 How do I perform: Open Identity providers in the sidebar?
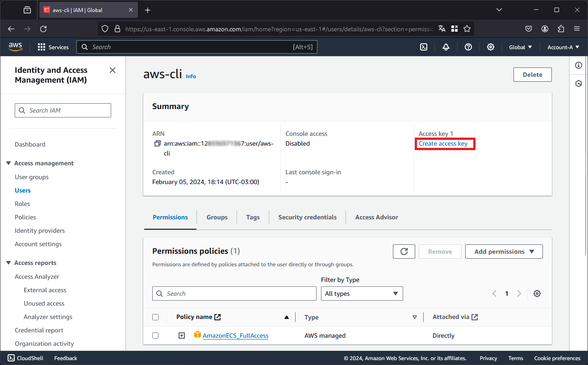click(40, 231)
